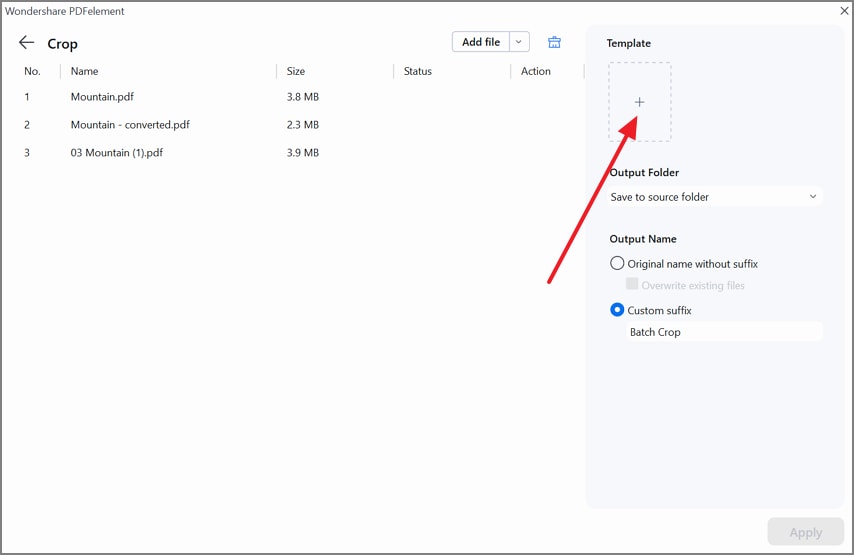Select the Custom suffix radio button
This screenshot has width=854, height=555.
[x=617, y=310]
